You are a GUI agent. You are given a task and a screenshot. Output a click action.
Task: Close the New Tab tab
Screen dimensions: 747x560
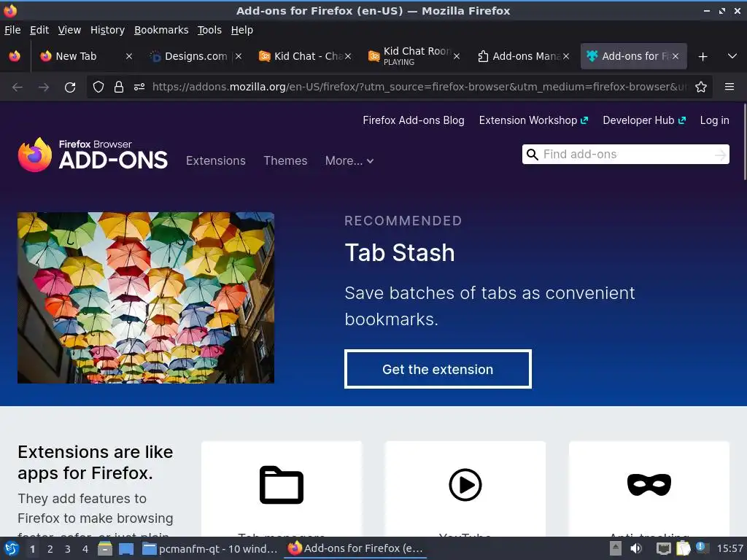pos(129,56)
